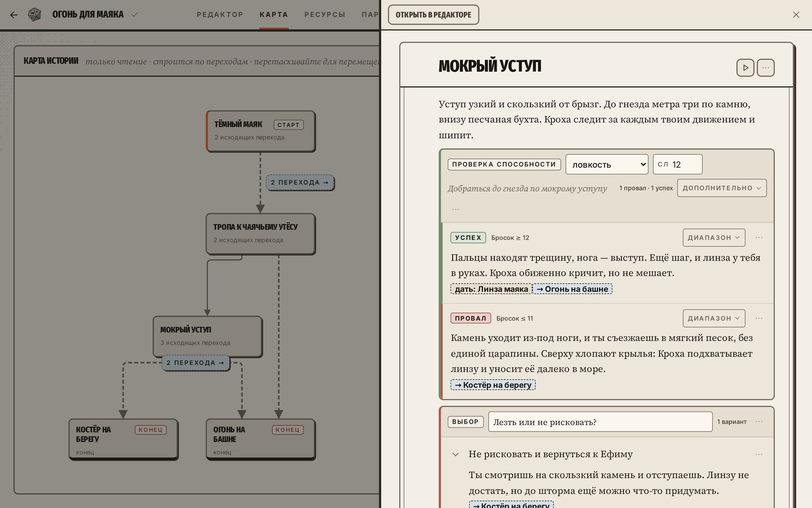Click the Выбор block label
The height and width of the screenshot is (508, 812).
point(465,422)
